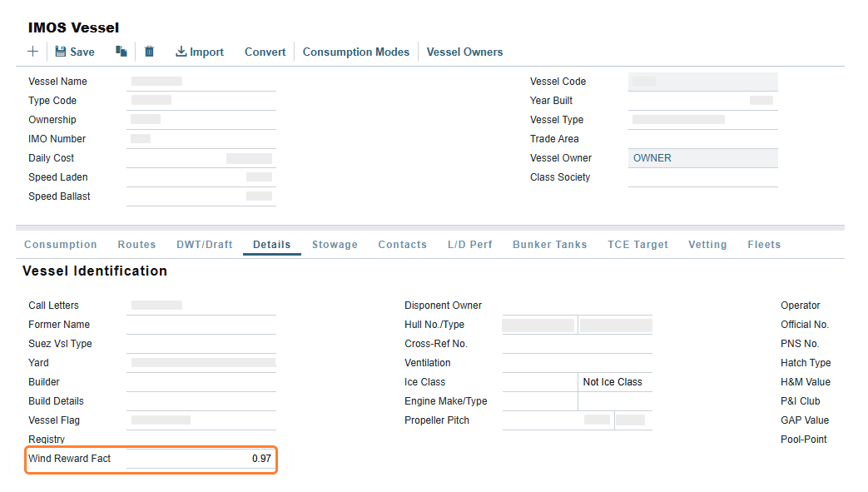Viewport: 868px width, 492px height.
Task: Select the Bunker Tanks tab
Action: pyautogui.click(x=549, y=244)
